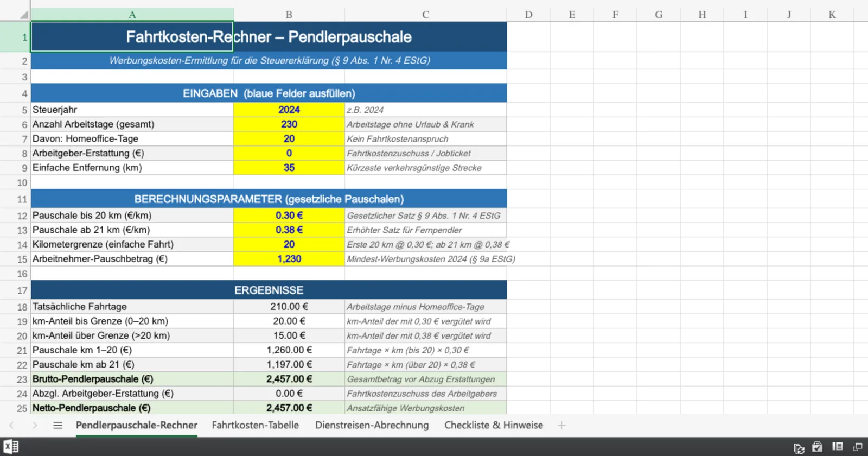Switch to the Checkliste & Hinweise tab
Viewport: 868px width, 456px height.
(x=494, y=426)
